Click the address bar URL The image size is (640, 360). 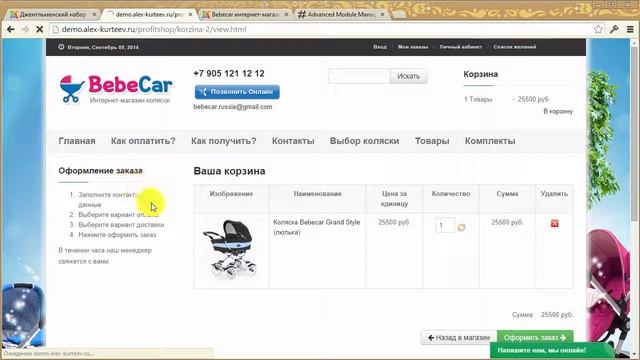click(154, 29)
